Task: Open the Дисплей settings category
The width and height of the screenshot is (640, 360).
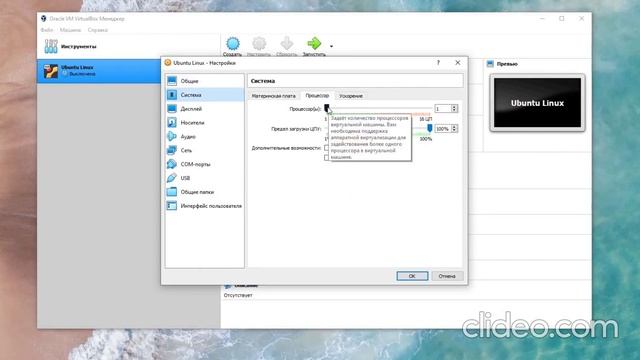Action: [x=204, y=109]
